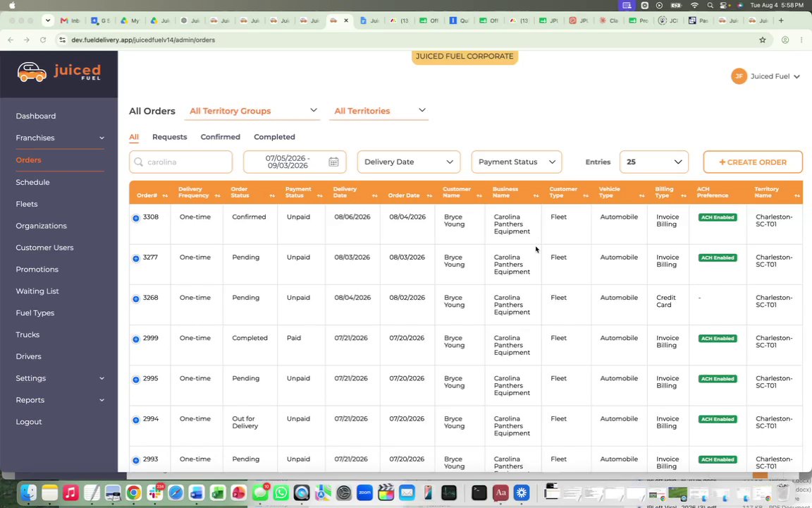Viewport: 812px width, 508px height.
Task: Open Google Chrome from the dock
Action: pos(134,492)
